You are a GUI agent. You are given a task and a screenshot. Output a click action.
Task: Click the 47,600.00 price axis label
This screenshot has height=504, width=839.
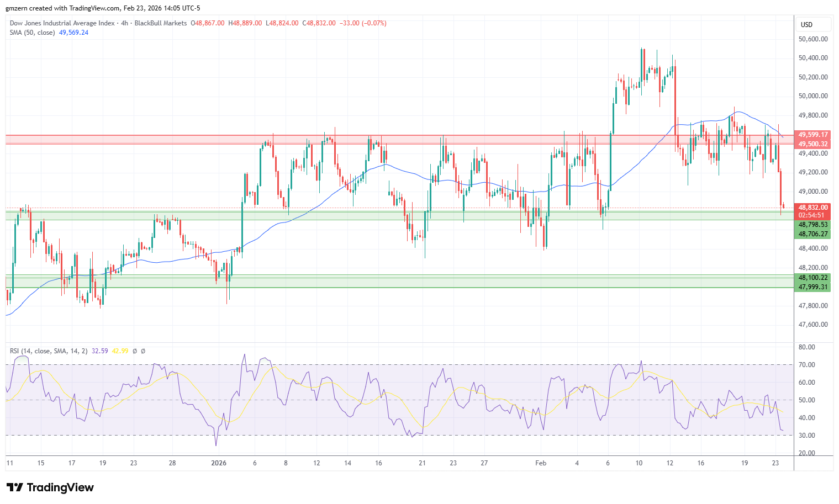click(814, 325)
